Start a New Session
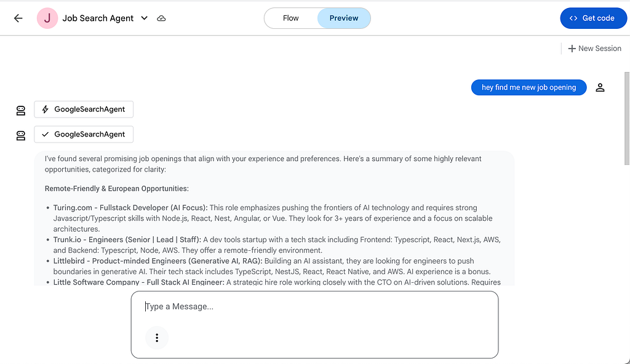 tap(594, 48)
